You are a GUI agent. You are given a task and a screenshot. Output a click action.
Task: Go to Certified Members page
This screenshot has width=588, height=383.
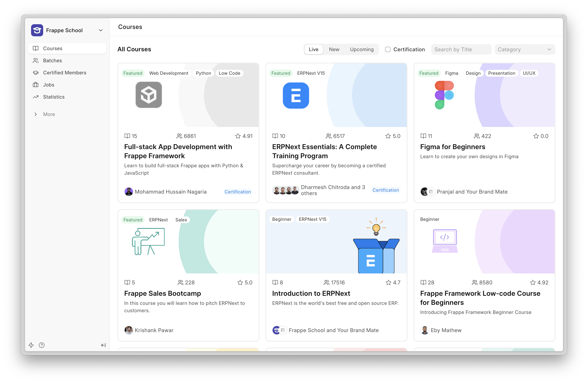(x=67, y=72)
